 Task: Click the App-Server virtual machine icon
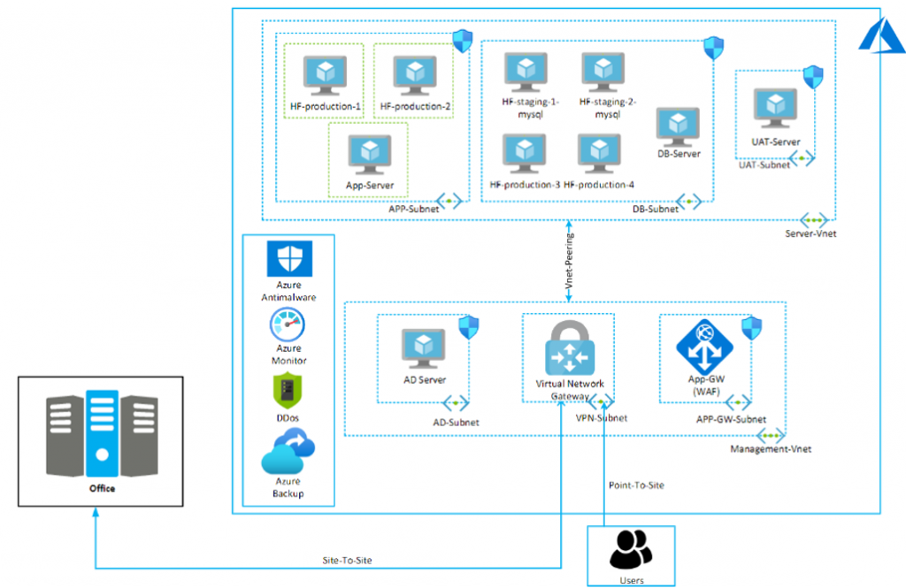[x=368, y=157]
